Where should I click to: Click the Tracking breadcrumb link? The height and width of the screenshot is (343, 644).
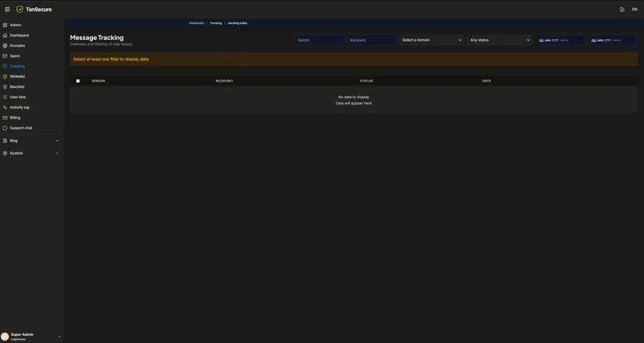pyautogui.click(x=215, y=23)
